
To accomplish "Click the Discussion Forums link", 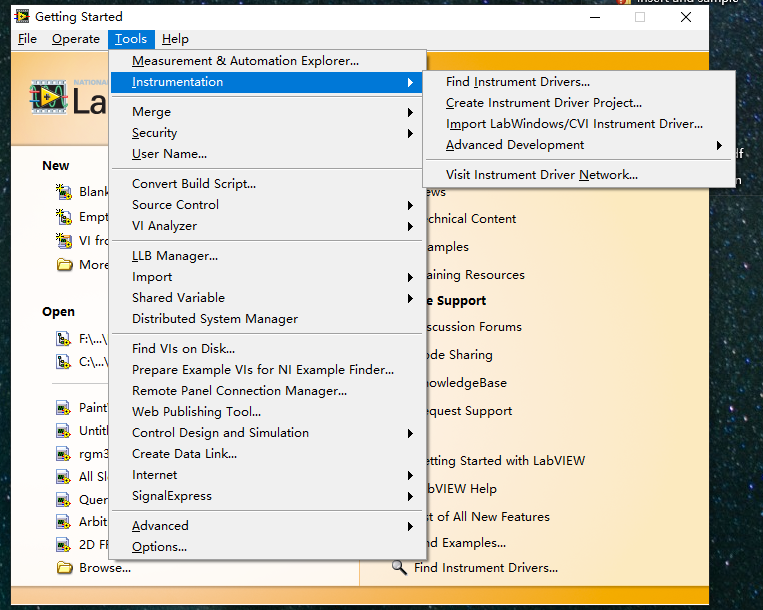I will [474, 327].
